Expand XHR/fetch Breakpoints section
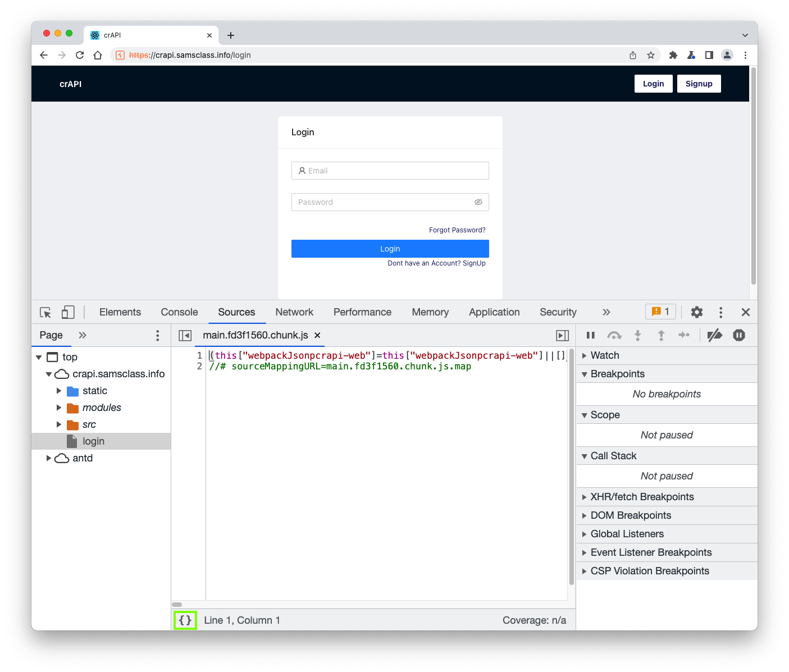This screenshot has width=789, height=672. pos(667,497)
